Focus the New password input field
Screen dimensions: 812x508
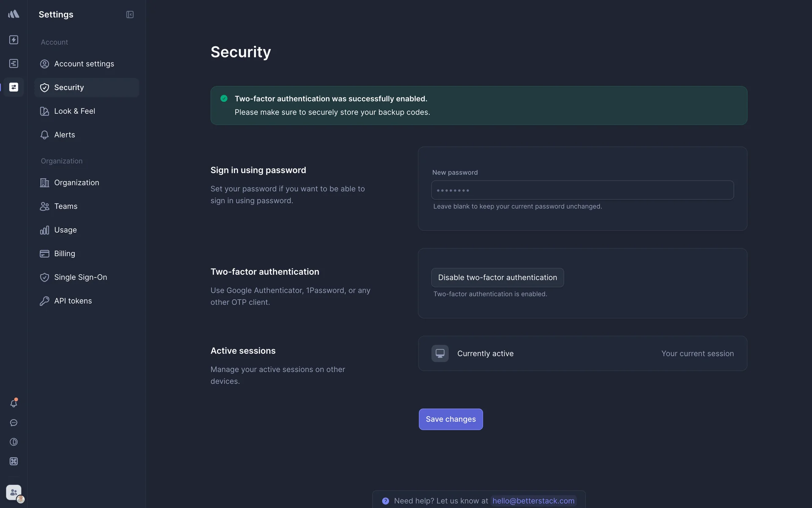(x=582, y=190)
